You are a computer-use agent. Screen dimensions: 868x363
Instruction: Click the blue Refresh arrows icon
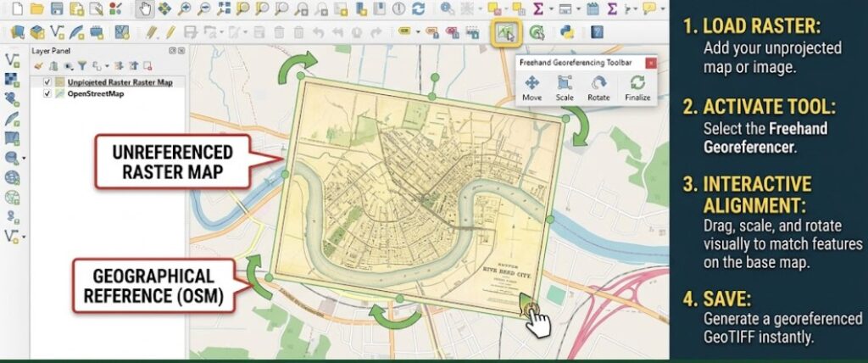coord(419,8)
